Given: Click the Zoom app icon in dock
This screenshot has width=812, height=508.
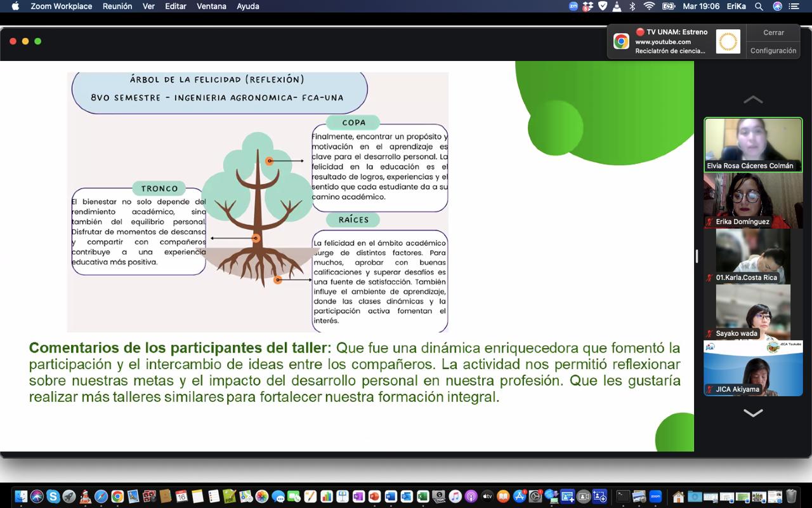Looking at the screenshot, I should pyautogui.click(x=655, y=497).
